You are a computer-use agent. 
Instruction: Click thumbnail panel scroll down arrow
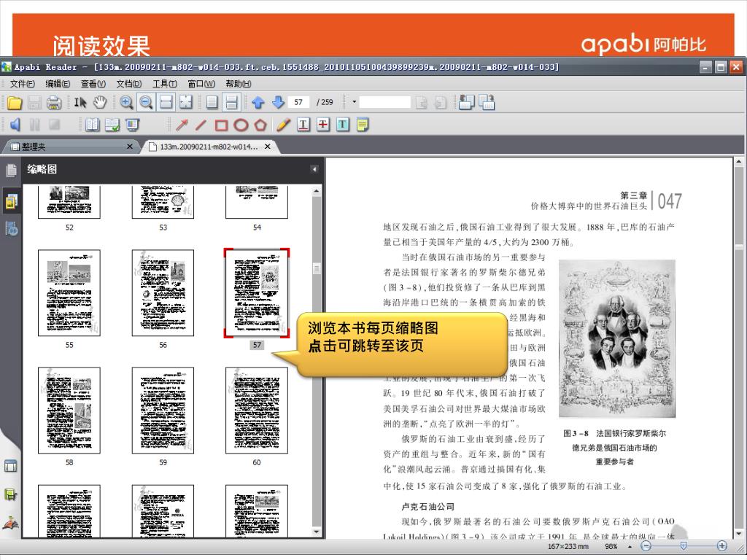317,532
